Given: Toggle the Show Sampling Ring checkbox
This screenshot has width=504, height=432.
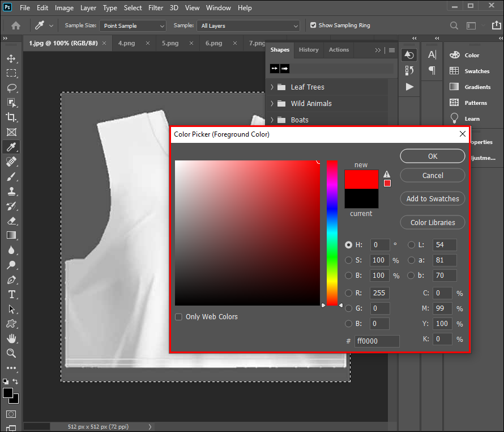Looking at the screenshot, I should pyautogui.click(x=313, y=26).
